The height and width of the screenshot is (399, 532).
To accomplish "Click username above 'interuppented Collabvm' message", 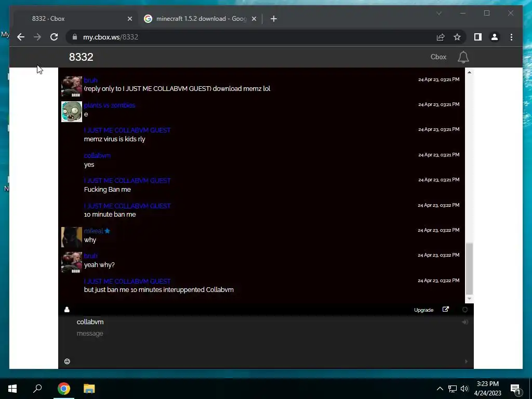I will (x=127, y=281).
